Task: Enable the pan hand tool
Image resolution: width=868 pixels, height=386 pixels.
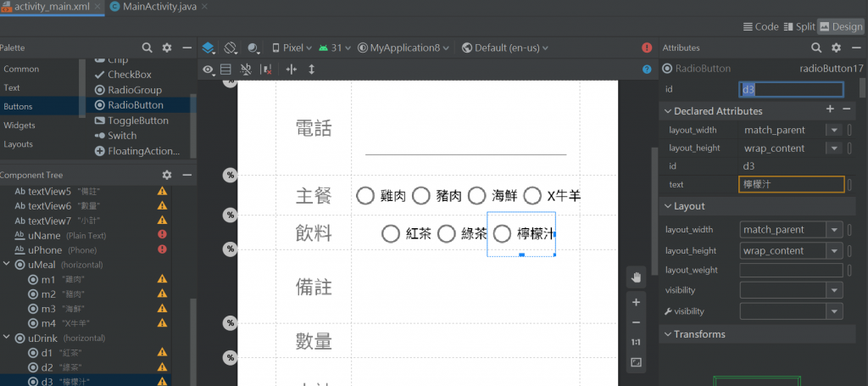Action: tap(636, 277)
